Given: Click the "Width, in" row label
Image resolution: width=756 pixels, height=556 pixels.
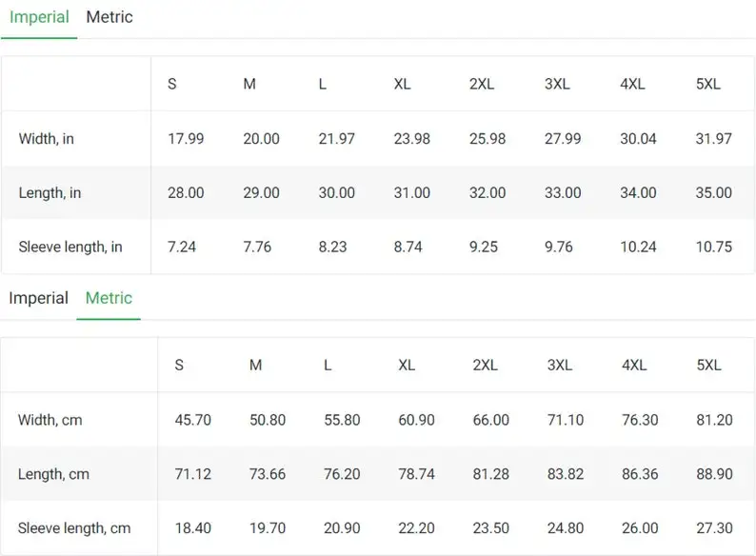Looking at the screenshot, I should coord(47,139).
